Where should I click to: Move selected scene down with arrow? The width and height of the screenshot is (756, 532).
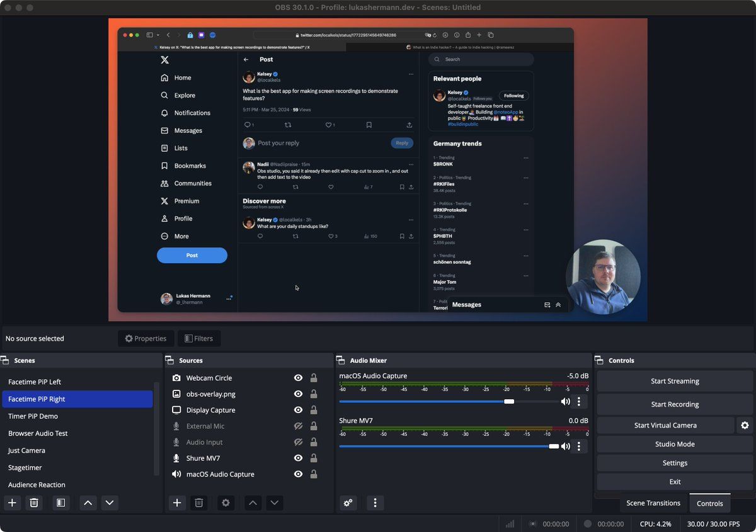pos(110,502)
